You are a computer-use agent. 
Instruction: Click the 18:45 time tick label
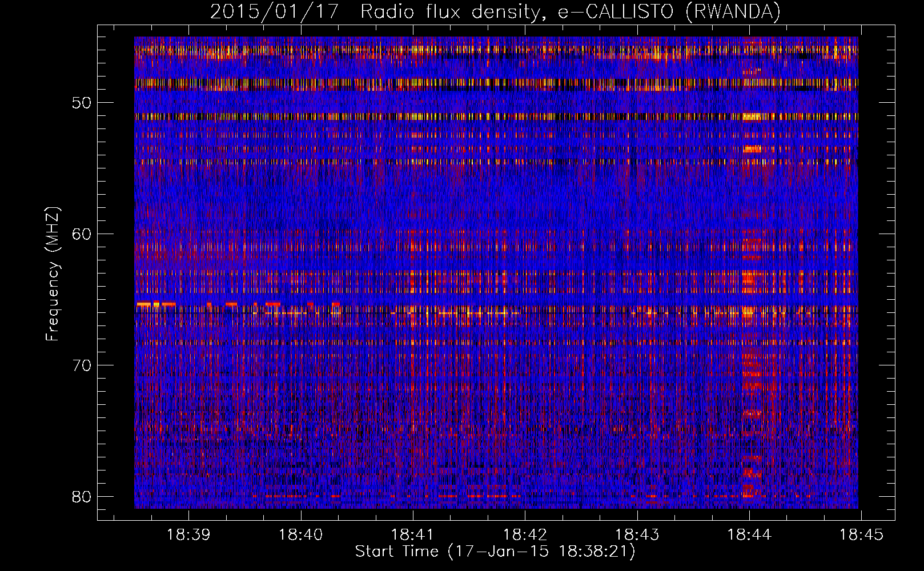click(861, 535)
